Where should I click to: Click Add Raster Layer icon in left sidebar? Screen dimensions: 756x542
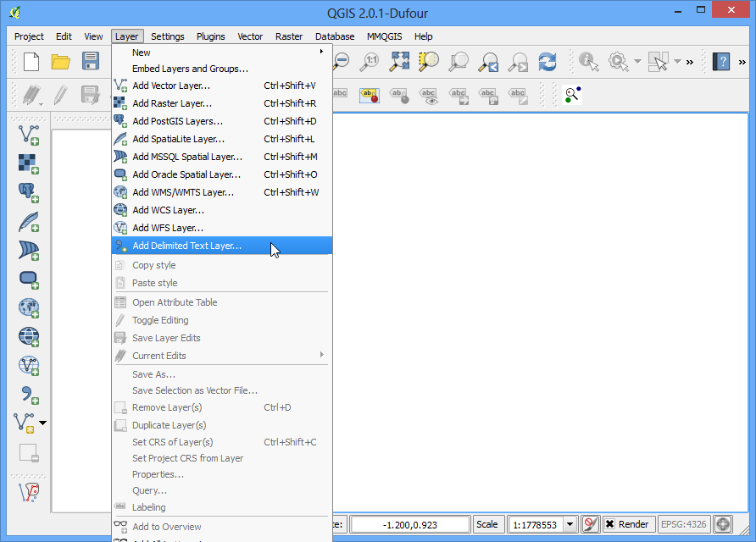pos(29,163)
